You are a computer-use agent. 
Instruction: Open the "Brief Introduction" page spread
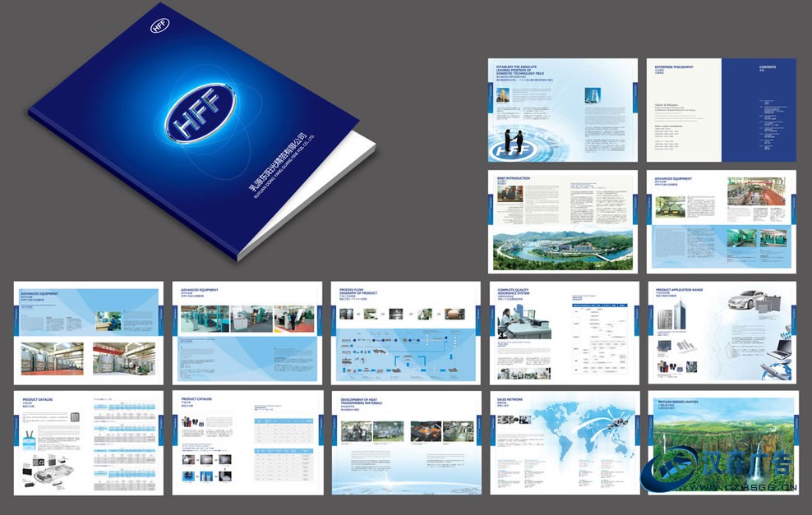[x=563, y=222]
